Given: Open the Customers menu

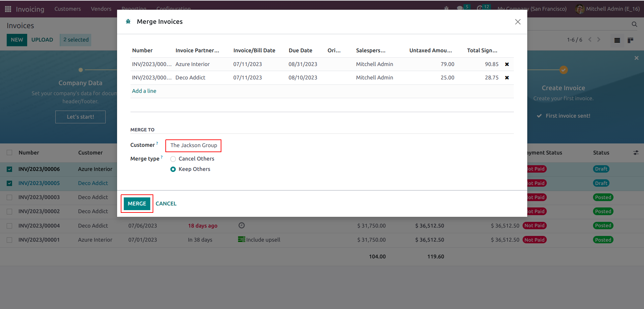Looking at the screenshot, I should [x=68, y=9].
